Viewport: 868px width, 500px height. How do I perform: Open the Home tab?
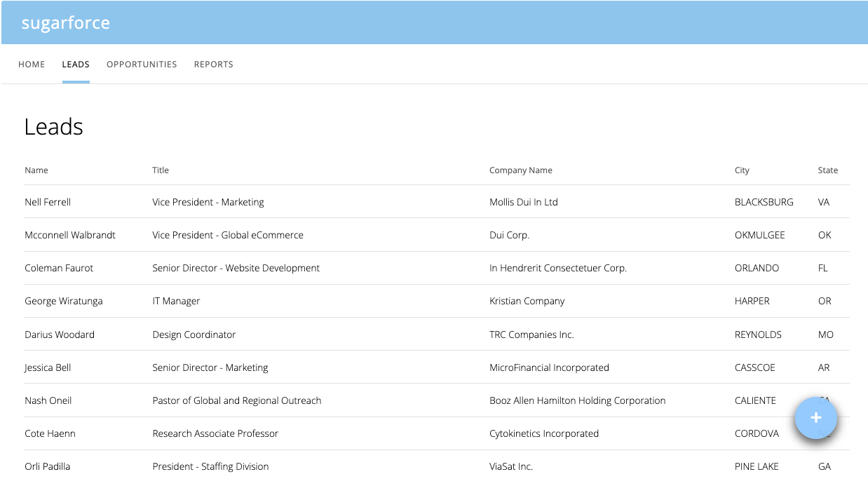click(32, 65)
